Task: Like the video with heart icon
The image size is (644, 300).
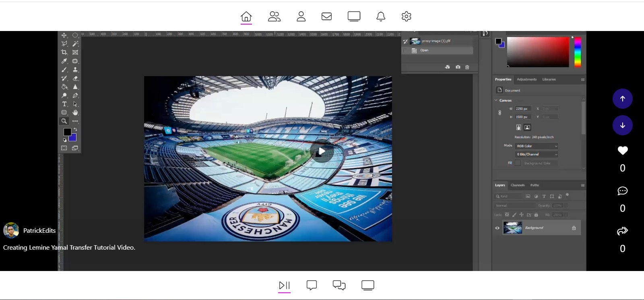Action: click(x=623, y=151)
